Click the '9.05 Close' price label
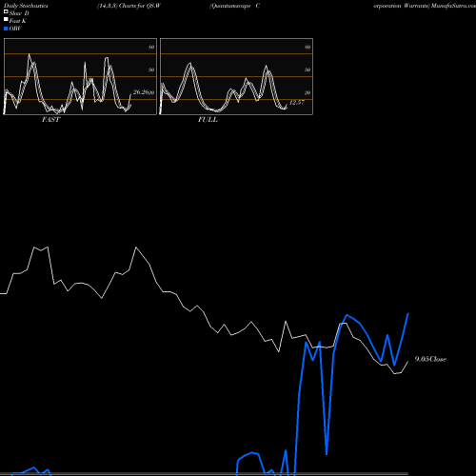This screenshot has height=476, width=476. (430, 359)
